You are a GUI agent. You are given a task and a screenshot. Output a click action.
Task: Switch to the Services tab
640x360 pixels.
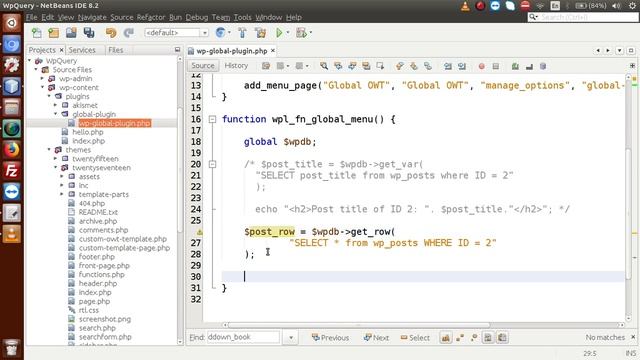(x=82, y=50)
